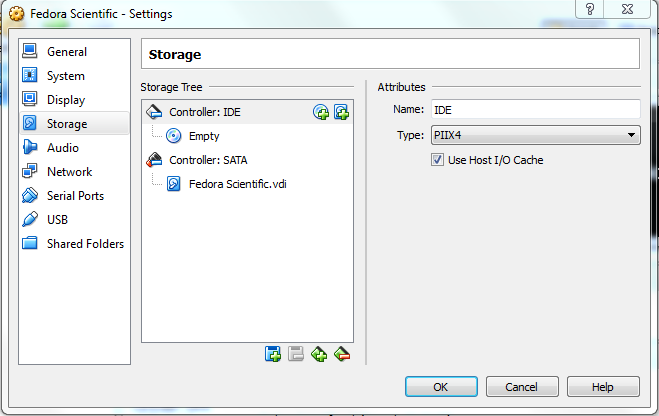Select the Empty optical drive entry
Screen dimensions: 659x416
(x=203, y=136)
